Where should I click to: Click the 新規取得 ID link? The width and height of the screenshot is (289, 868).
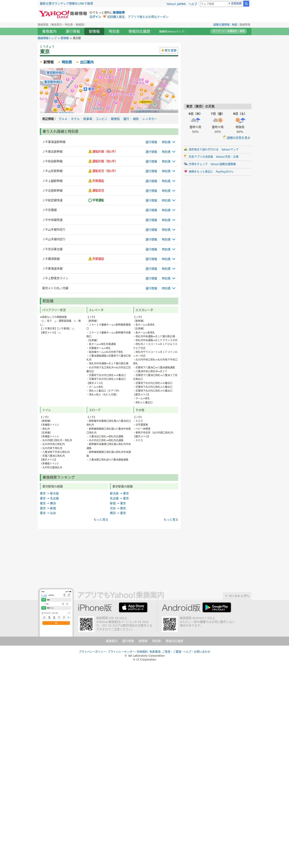pyautogui.click(x=119, y=12)
